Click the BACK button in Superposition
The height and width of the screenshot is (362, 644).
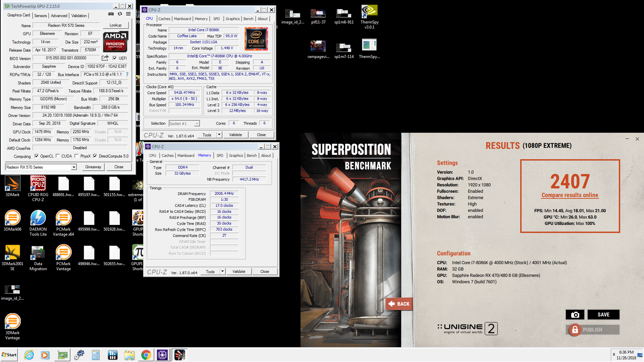[x=399, y=304]
